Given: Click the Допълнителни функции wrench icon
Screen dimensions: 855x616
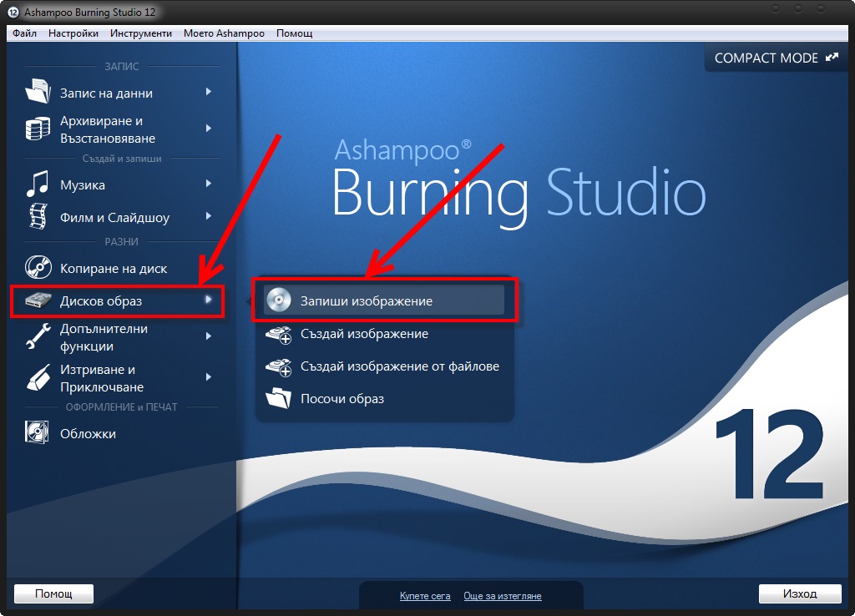Looking at the screenshot, I should click(x=38, y=336).
